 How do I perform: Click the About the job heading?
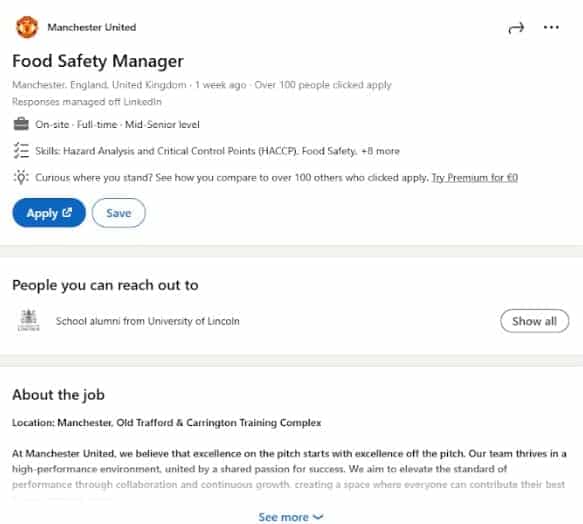tap(58, 395)
